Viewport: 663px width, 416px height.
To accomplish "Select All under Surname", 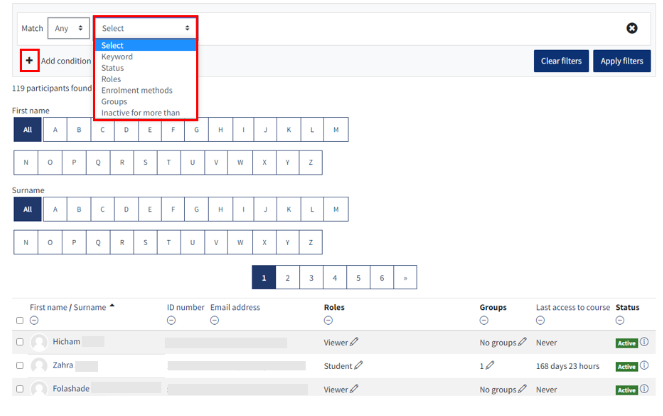I will (x=27, y=209).
